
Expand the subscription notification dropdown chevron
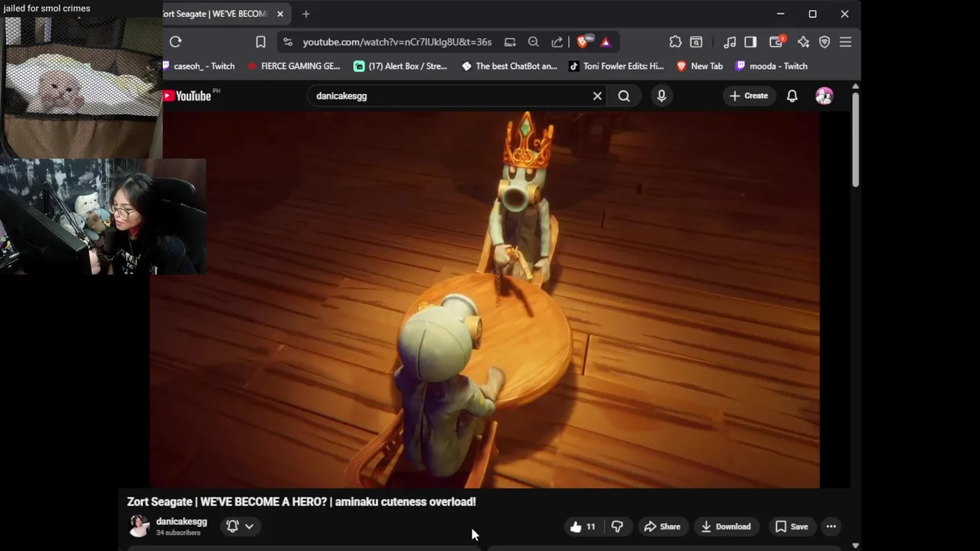click(x=249, y=526)
